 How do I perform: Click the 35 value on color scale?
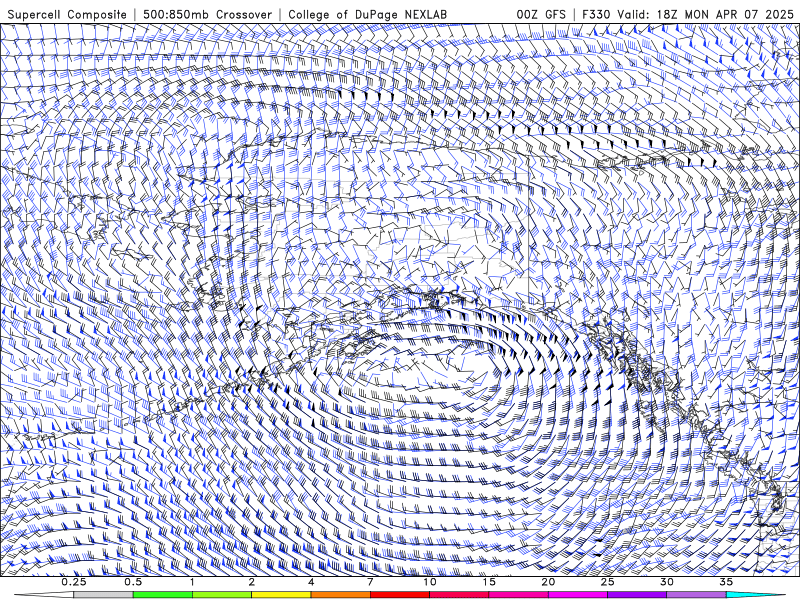click(726, 582)
